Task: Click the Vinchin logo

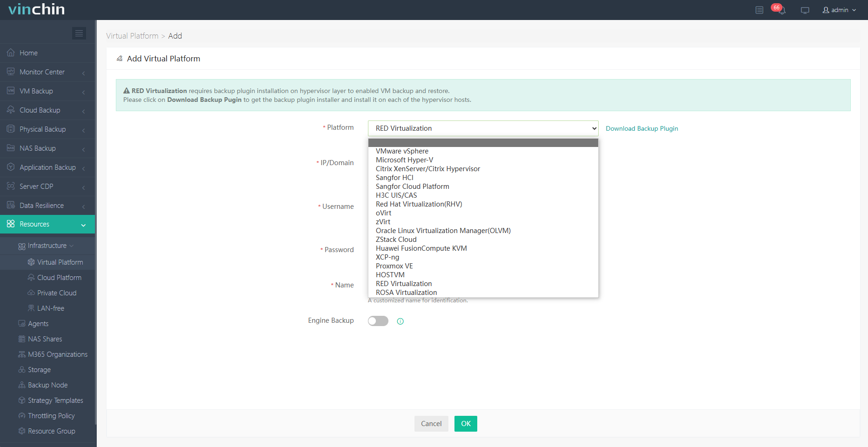Action: coord(37,9)
